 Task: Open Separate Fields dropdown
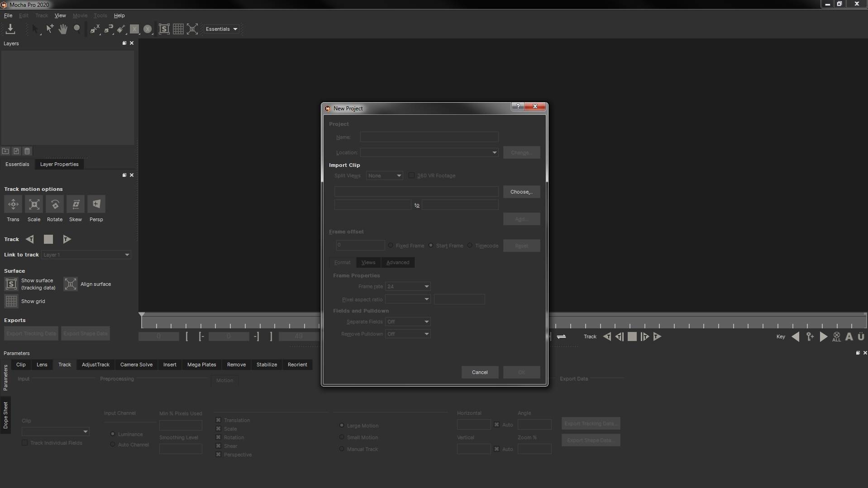click(x=407, y=322)
